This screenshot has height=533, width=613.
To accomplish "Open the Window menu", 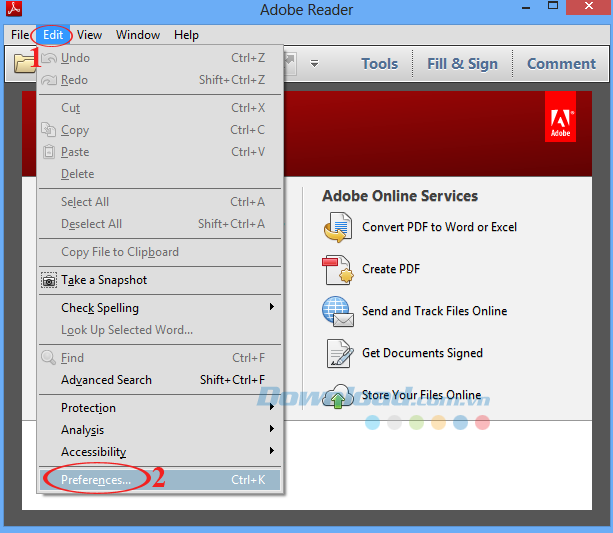I will pyautogui.click(x=138, y=35).
